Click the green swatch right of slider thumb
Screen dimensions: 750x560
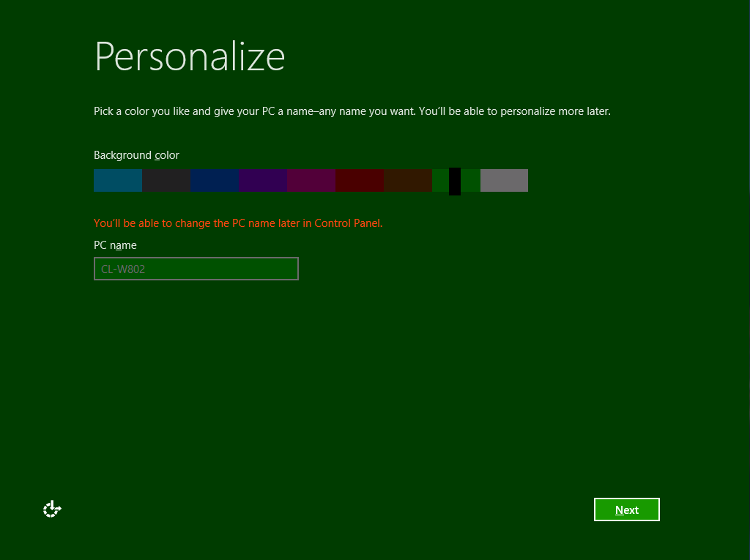coord(470,180)
